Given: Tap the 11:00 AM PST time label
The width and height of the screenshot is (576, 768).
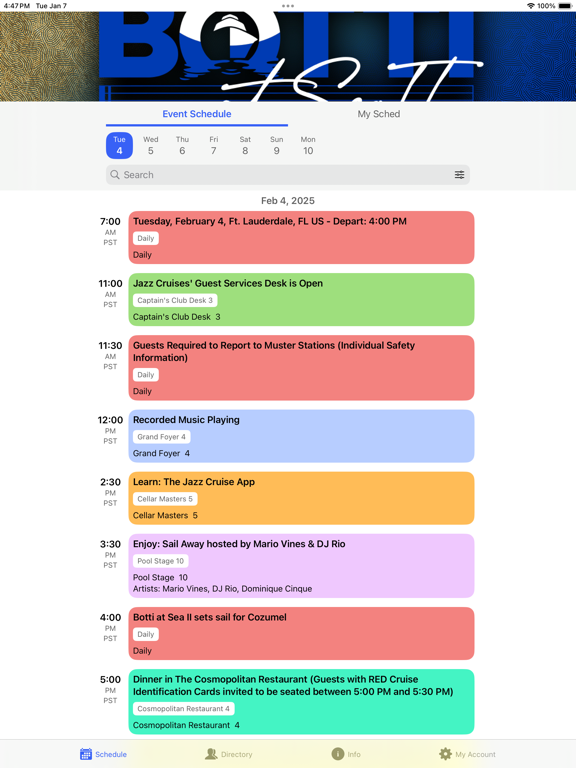Looking at the screenshot, I should pos(110,293).
